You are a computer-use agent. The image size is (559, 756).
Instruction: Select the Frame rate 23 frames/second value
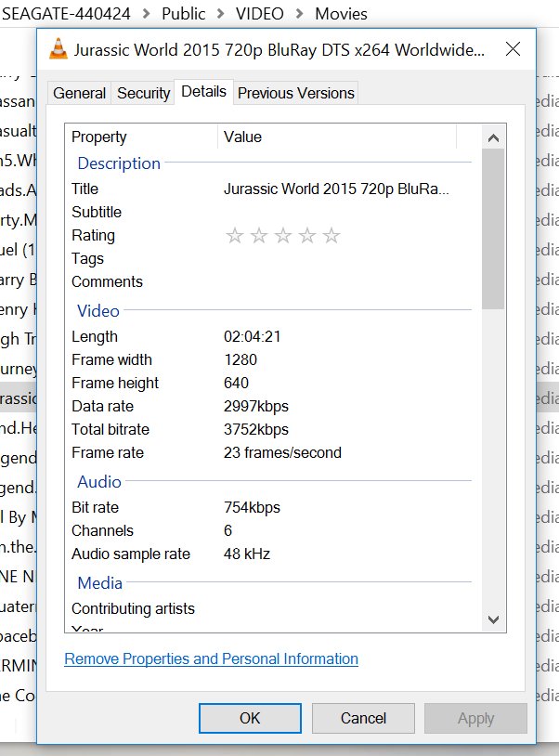coord(282,452)
